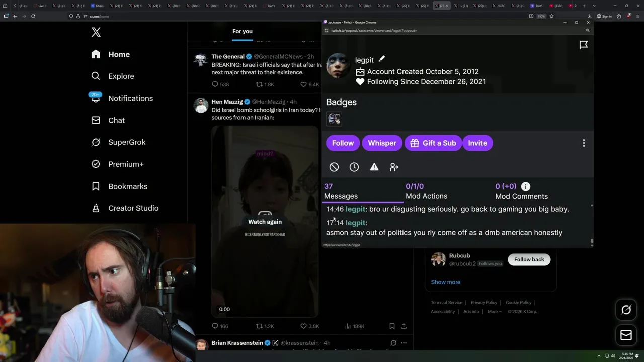This screenshot has width=644, height=362.
Task: Open Ads info footer link
Action: click(471, 311)
